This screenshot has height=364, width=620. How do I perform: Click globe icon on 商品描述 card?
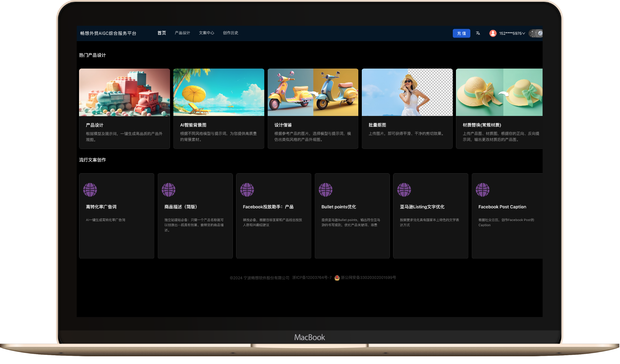tap(169, 190)
